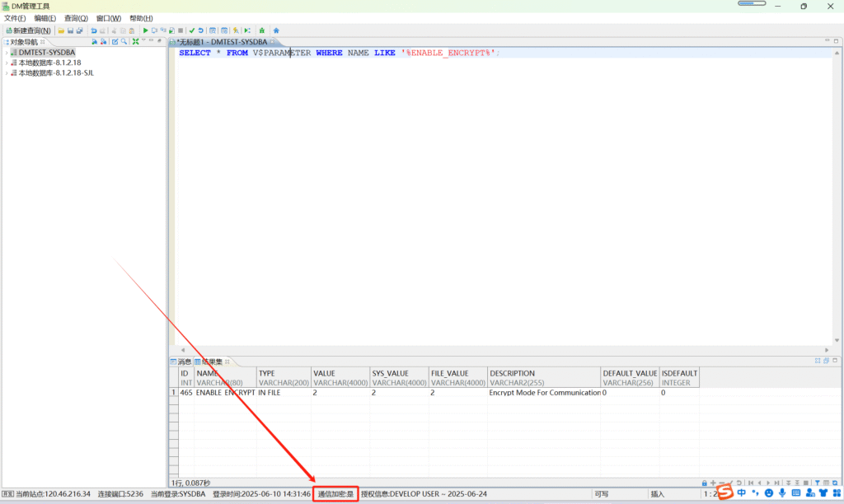Open the 窗口(W) menu
The width and height of the screenshot is (844, 504).
pyautogui.click(x=108, y=18)
